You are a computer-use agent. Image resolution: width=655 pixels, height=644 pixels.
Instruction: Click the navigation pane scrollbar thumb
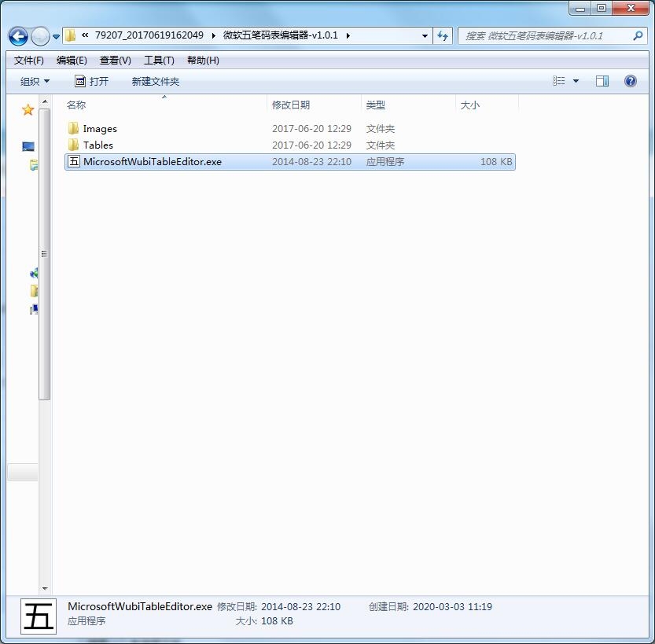click(x=44, y=254)
